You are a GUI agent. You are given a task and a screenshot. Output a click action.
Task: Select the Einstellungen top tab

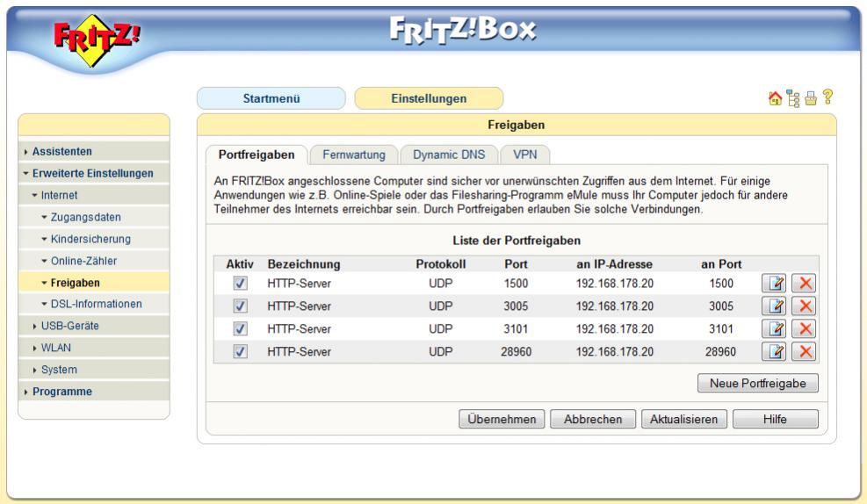point(429,98)
